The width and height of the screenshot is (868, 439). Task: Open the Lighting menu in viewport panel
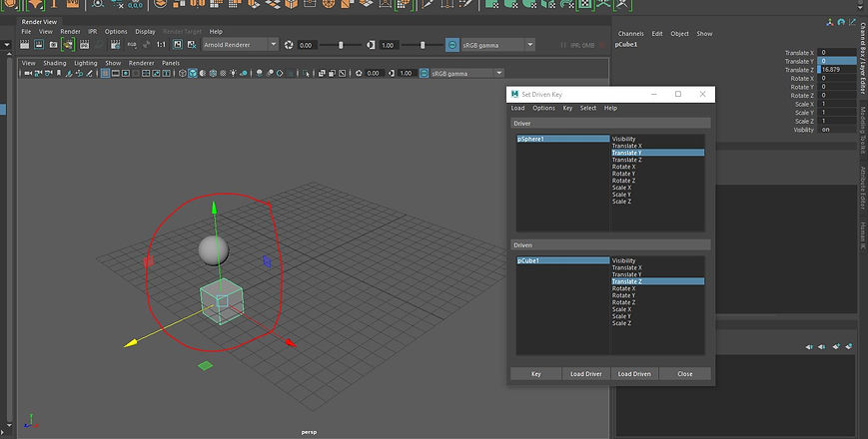[86, 63]
